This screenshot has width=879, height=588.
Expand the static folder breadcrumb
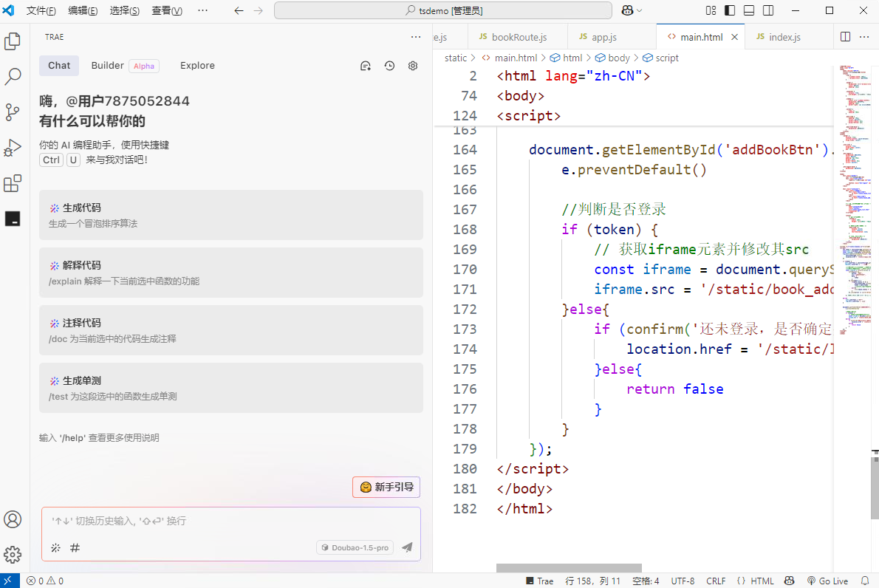click(455, 58)
